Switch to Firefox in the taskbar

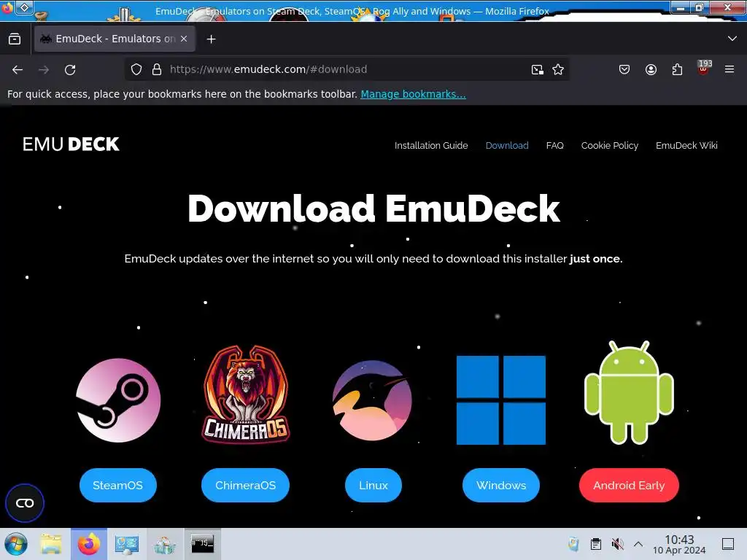click(88, 544)
